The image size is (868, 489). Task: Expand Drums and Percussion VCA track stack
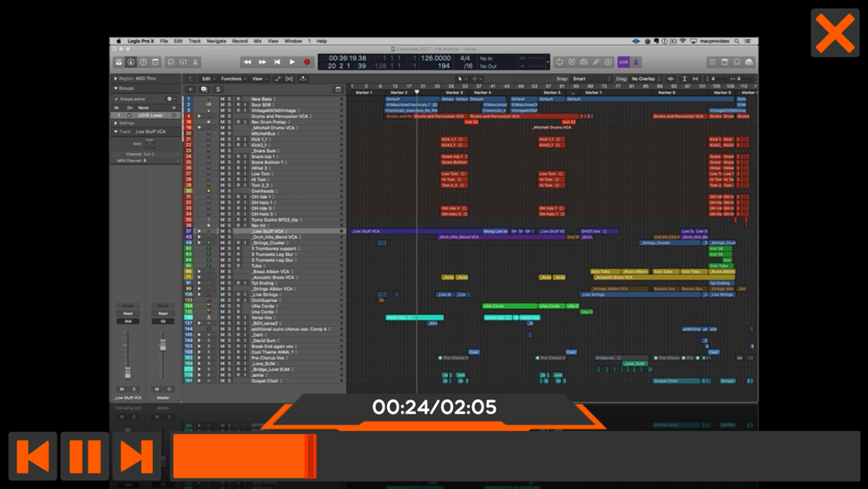[x=199, y=116]
